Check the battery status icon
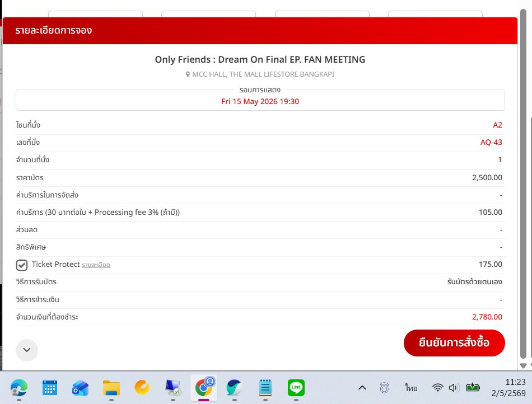 473,387
